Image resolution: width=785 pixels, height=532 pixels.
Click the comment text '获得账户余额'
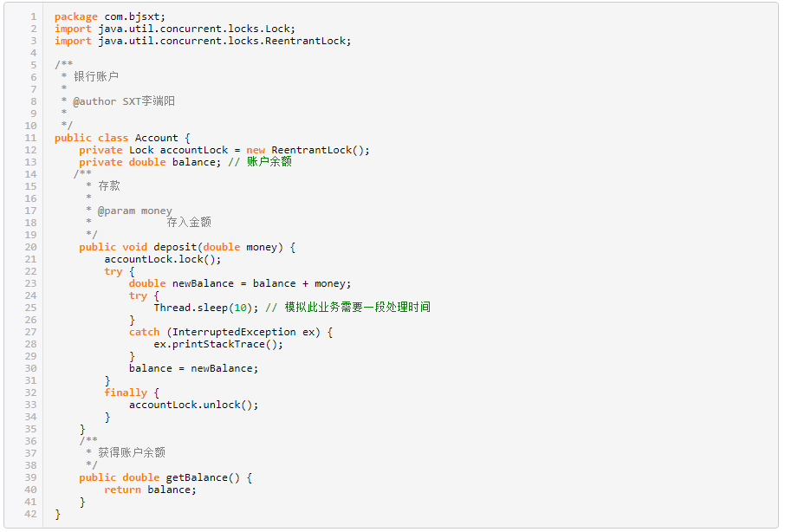[x=132, y=453]
